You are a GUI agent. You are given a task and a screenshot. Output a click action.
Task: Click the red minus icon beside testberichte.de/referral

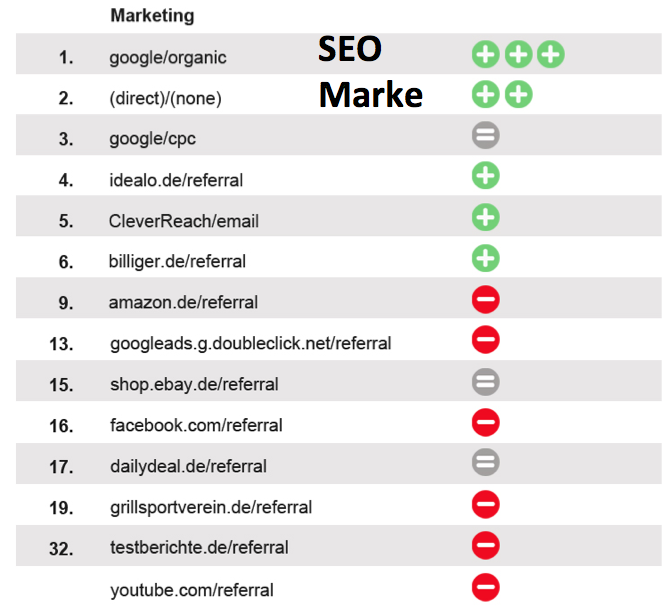pos(486,546)
